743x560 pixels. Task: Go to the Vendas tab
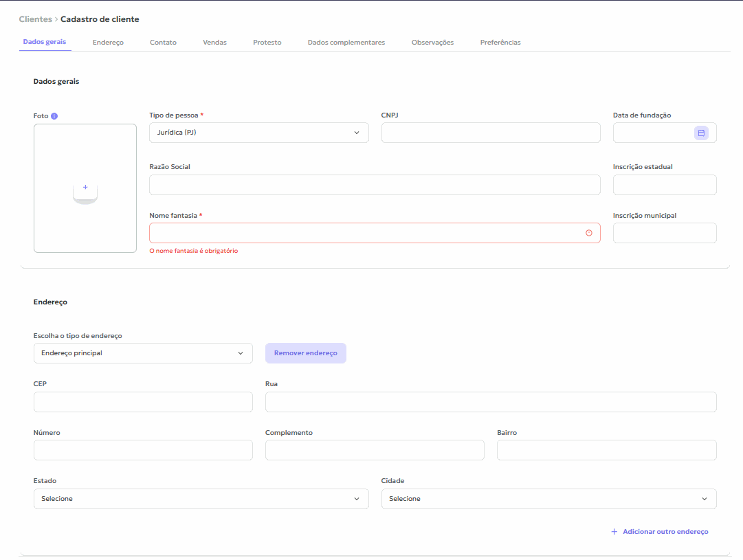[214, 43]
